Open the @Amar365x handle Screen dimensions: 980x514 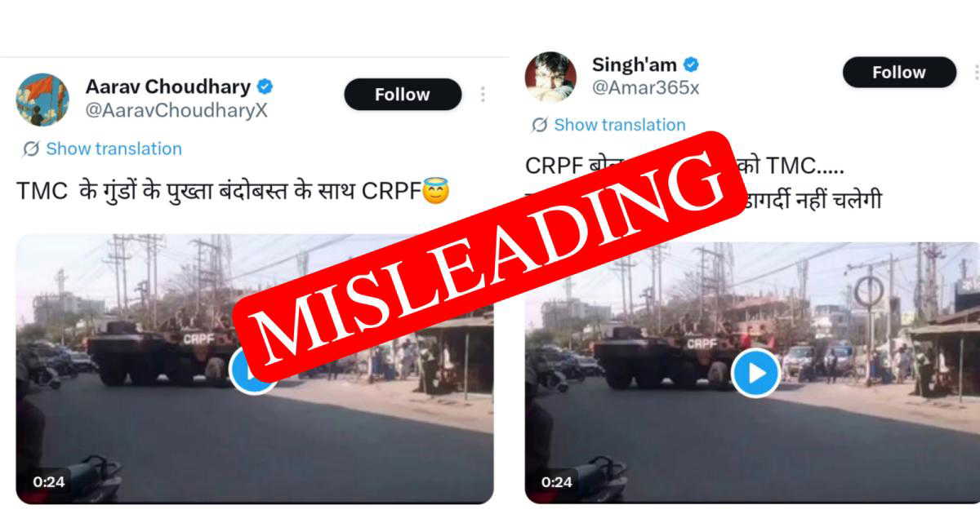pos(645,88)
